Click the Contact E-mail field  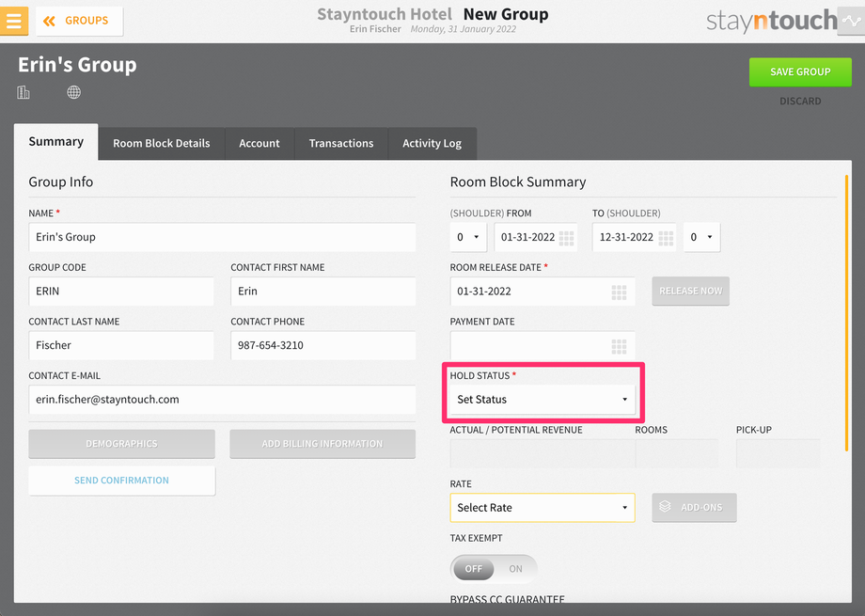point(222,400)
